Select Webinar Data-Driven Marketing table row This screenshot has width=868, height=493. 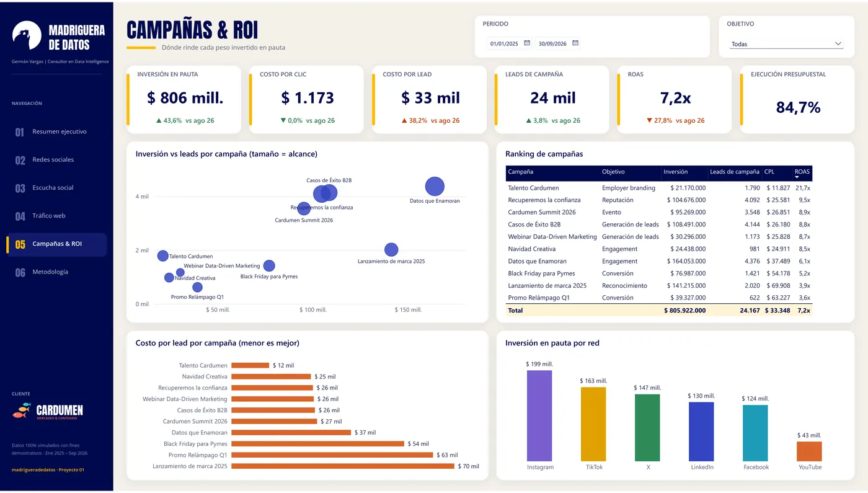(659, 236)
